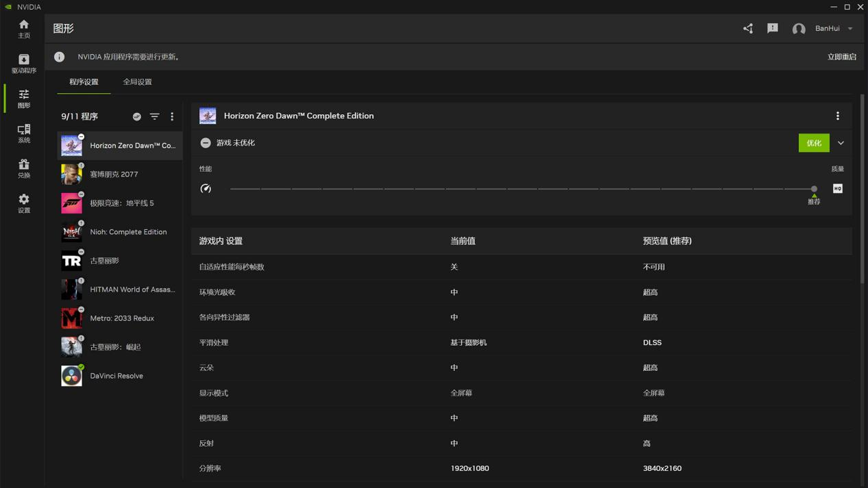Select DaVinci Resolve in program list
This screenshot has height=488, width=868.
(x=120, y=376)
